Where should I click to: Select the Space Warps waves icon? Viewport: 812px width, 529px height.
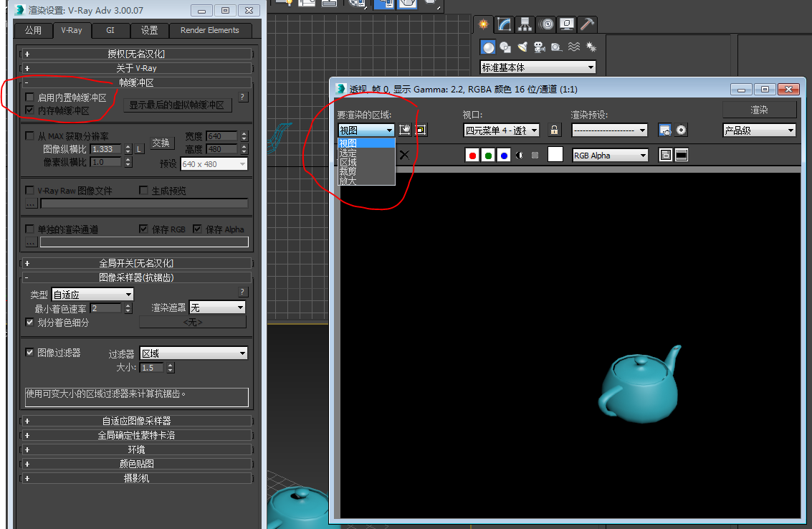(574, 47)
